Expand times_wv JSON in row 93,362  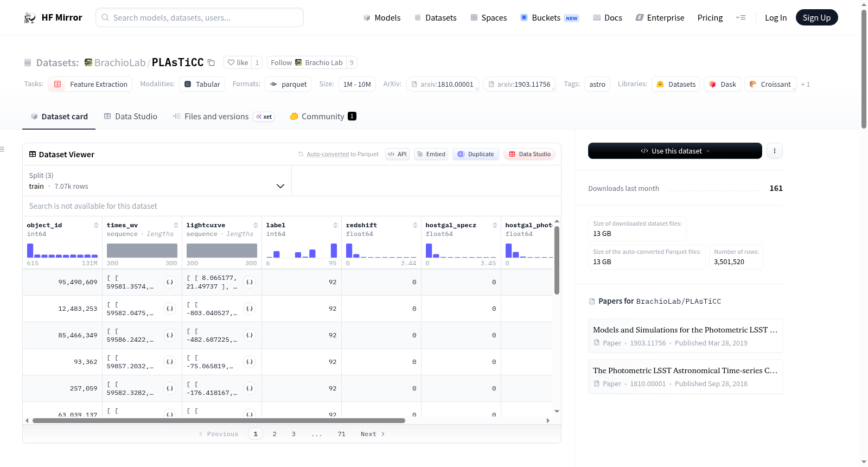coord(170,362)
